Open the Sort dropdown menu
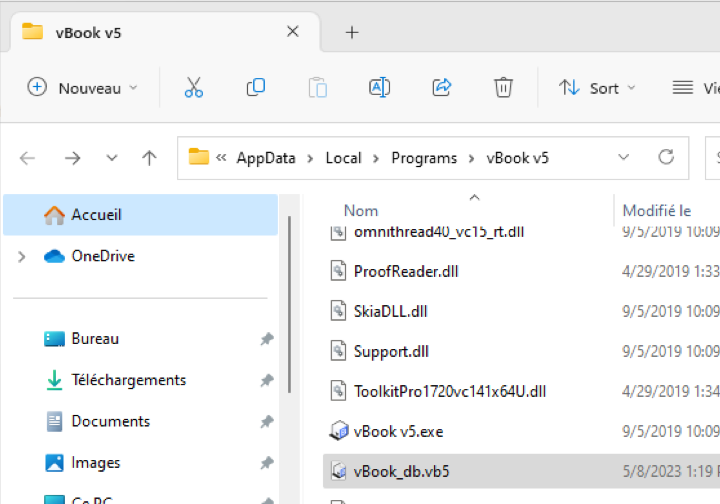Image resolution: width=720 pixels, height=504 pixels. click(597, 88)
